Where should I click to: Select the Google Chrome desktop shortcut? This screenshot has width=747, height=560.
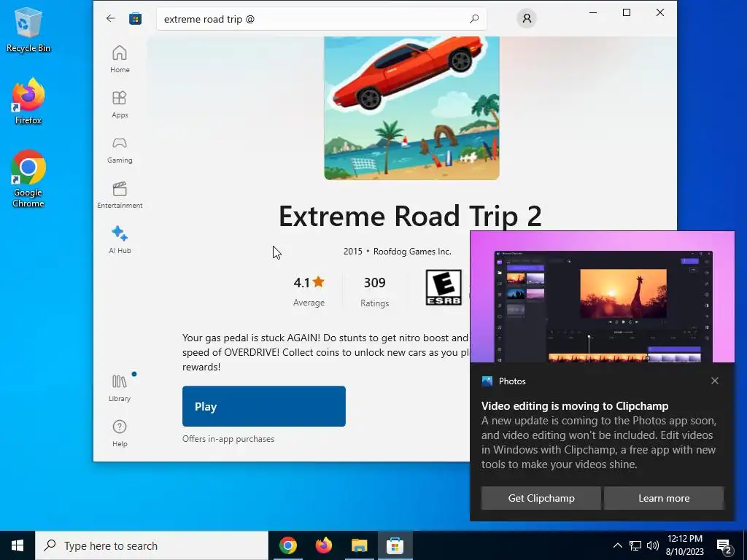28,179
